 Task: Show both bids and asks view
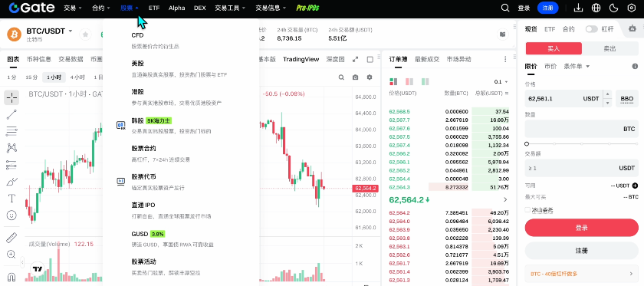pos(393,82)
